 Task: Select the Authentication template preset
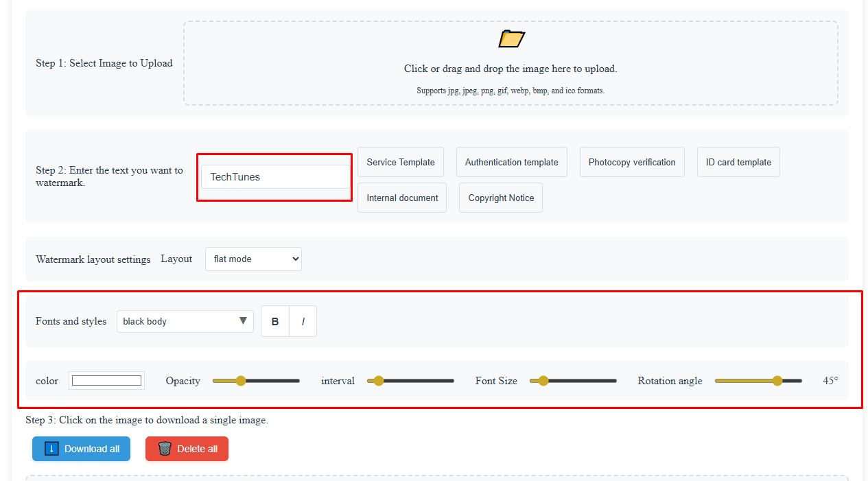click(511, 162)
